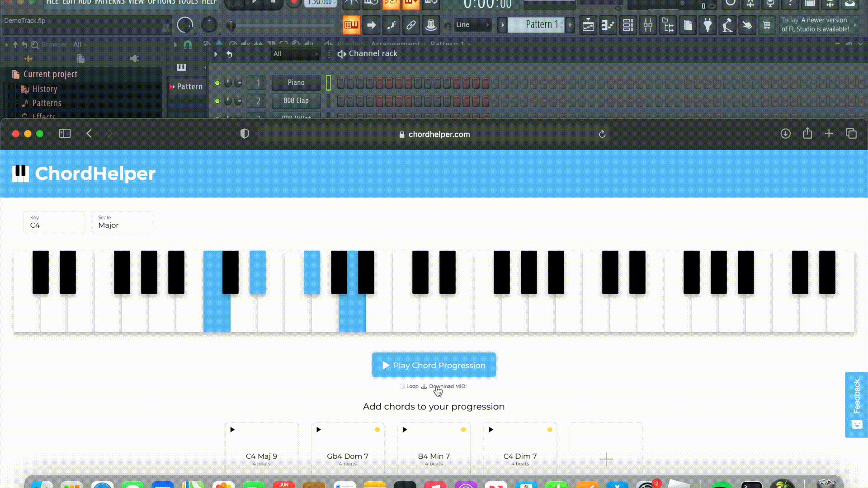The image size is (868, 488).
Task: Open Safari share menu
Action: [807, 133]
